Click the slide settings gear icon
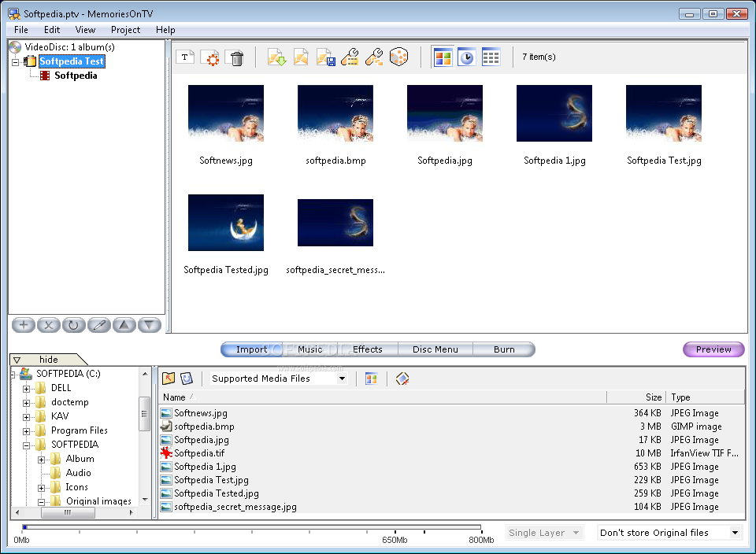 (x=210, y=57)
